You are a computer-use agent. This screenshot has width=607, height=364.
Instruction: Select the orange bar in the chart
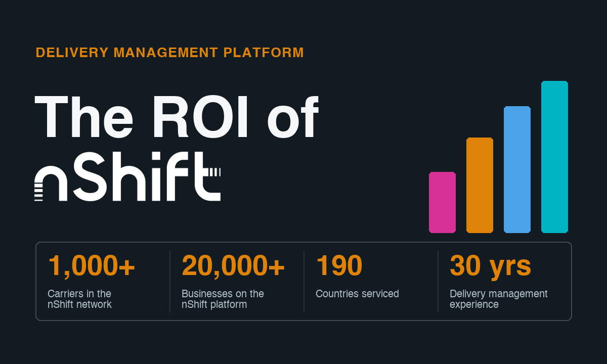[x=480, y=185]
